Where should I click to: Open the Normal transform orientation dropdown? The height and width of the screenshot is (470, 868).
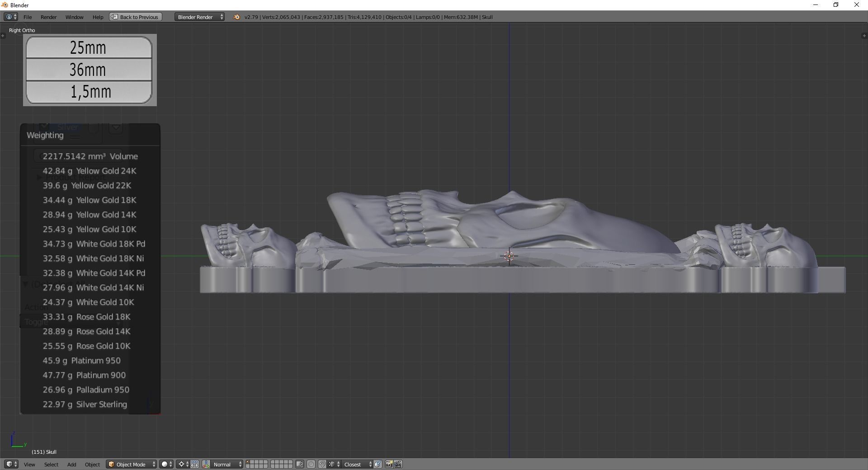[x=227, y=464]
